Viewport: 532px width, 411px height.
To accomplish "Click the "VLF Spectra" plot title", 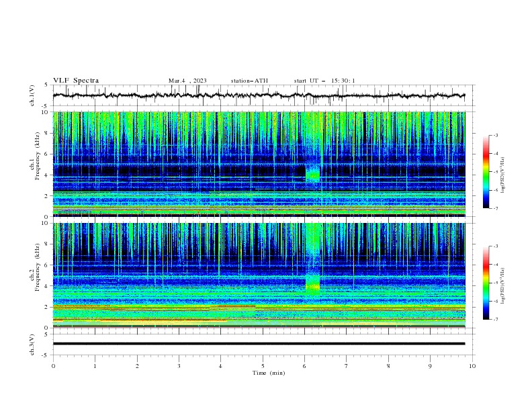I will pos(76,81).
